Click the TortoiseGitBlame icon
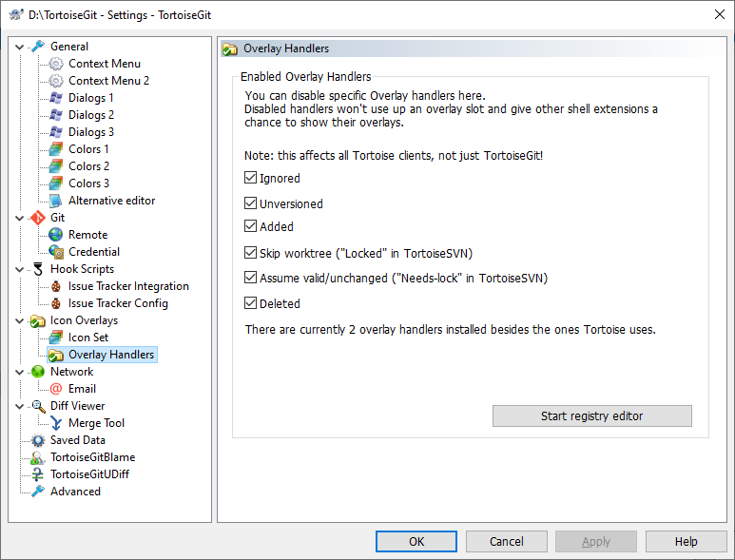This screenshot has height=560, width=735. click(x=38, y=457)
